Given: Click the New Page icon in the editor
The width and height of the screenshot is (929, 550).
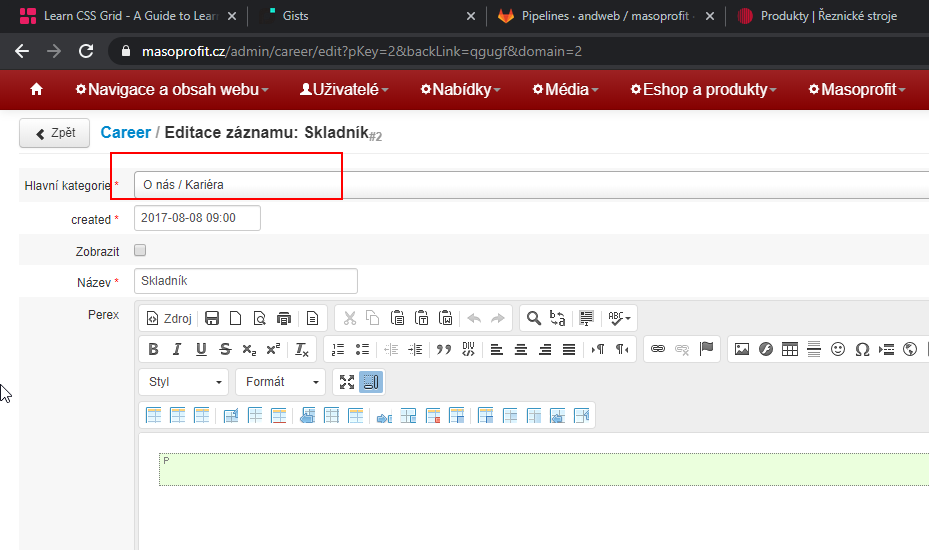Looking at the screenshot, I should click(x=236, y=318).
